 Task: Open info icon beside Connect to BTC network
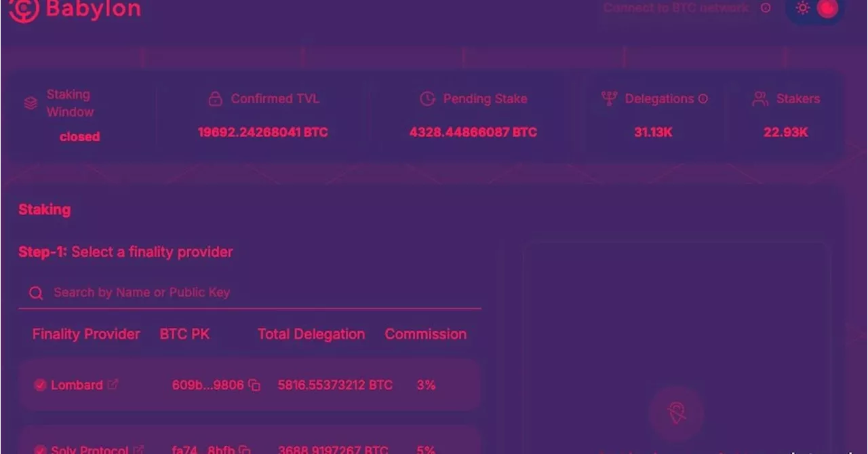[x=766, y=8]
